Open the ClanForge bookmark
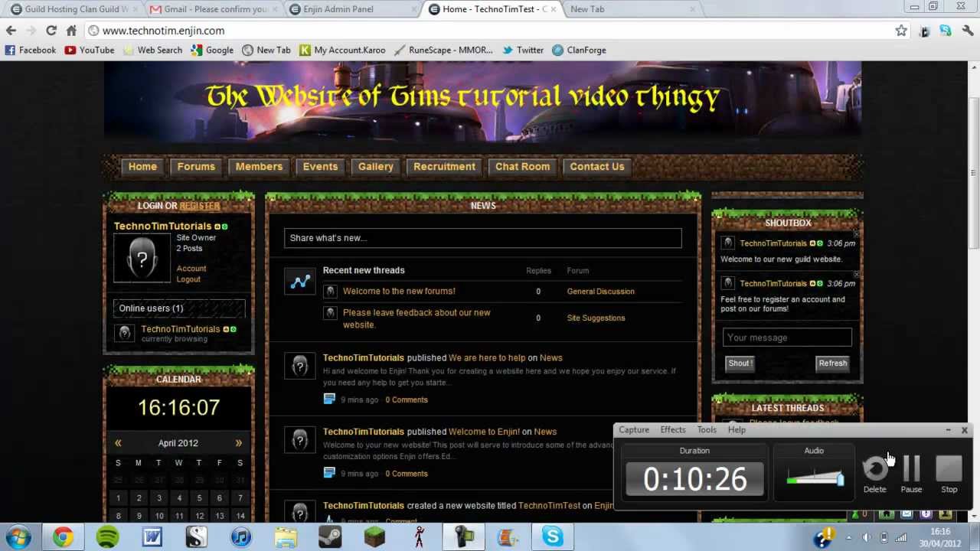This screenshot has height=551, width=980. tap(579, 51)
